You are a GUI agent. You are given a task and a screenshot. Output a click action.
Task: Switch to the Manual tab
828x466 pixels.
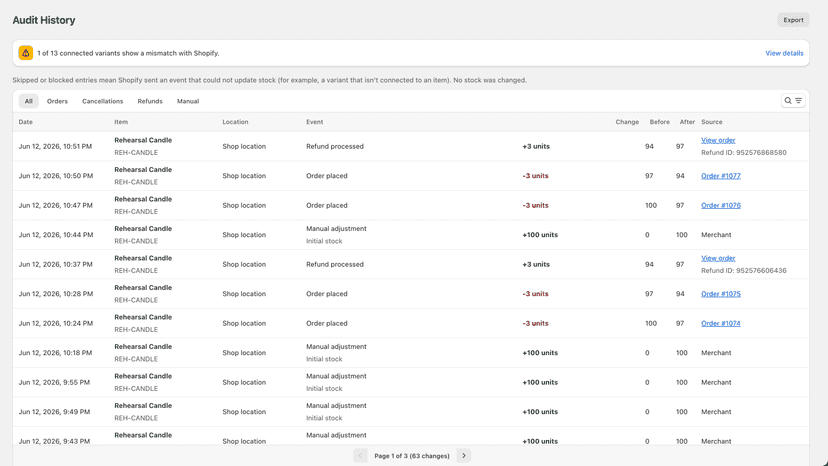click(188, 101)
